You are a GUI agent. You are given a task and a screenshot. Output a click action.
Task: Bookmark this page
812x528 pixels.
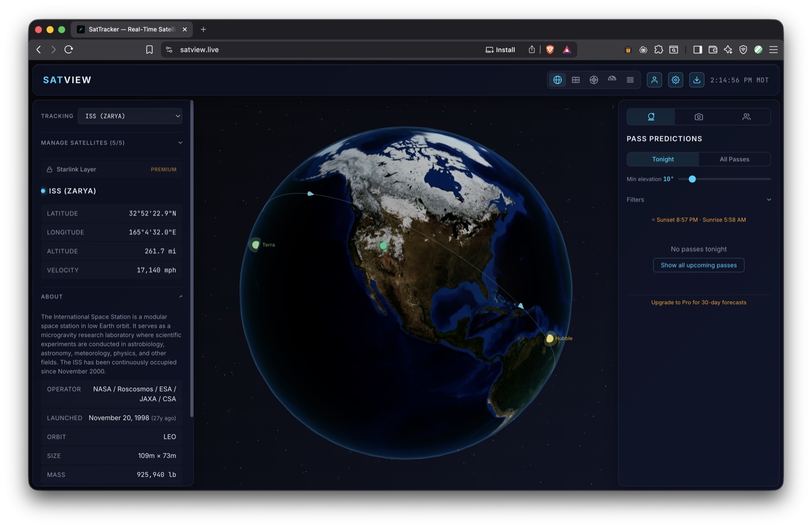pos(149,49)
